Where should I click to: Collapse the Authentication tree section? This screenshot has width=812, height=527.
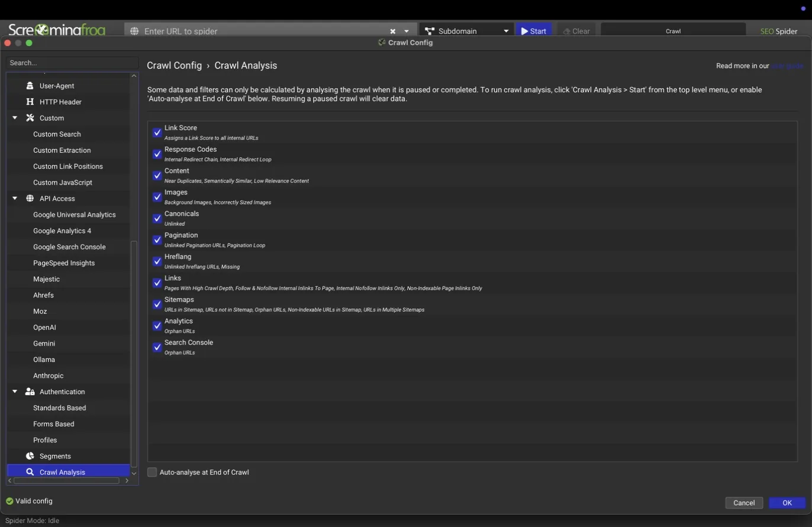pyautogui.click(x=15, y=392)
